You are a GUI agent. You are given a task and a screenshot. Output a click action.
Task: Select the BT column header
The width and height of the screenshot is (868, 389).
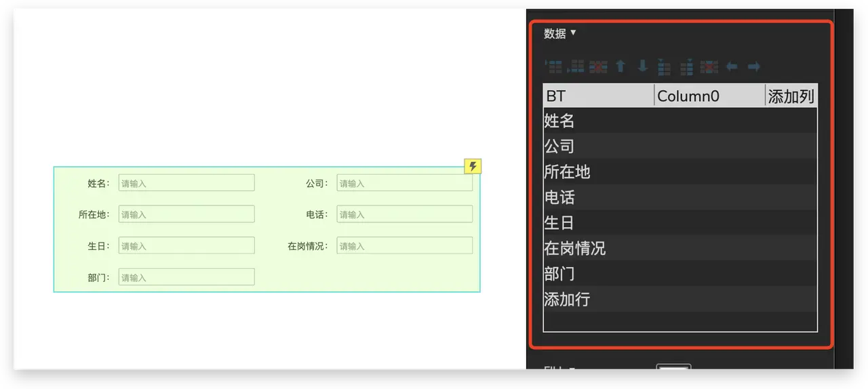pyautogui.click(x=598, y=96)
